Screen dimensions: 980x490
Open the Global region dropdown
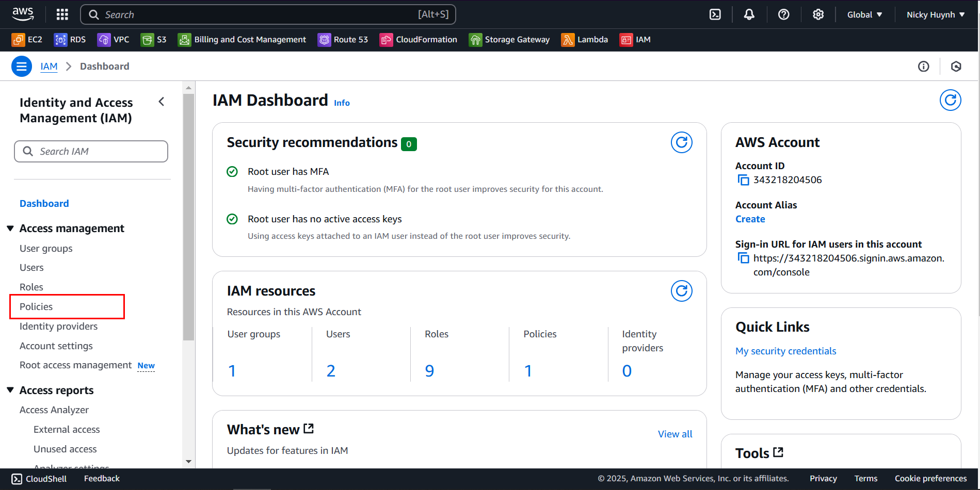[x=865, y=14]
